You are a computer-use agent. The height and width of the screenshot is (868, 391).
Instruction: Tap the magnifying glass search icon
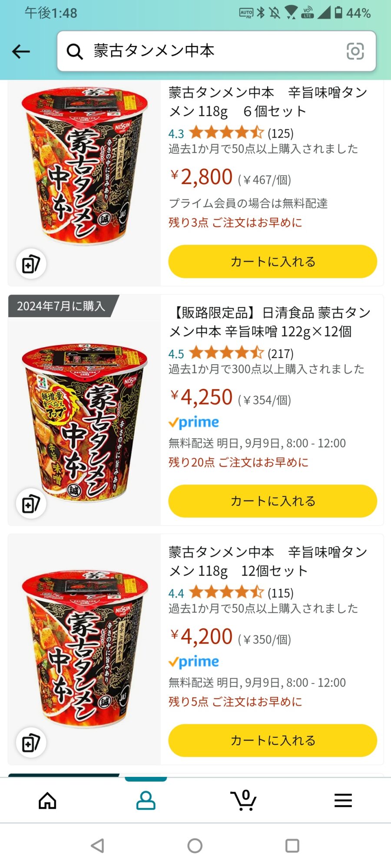(75, 52)
